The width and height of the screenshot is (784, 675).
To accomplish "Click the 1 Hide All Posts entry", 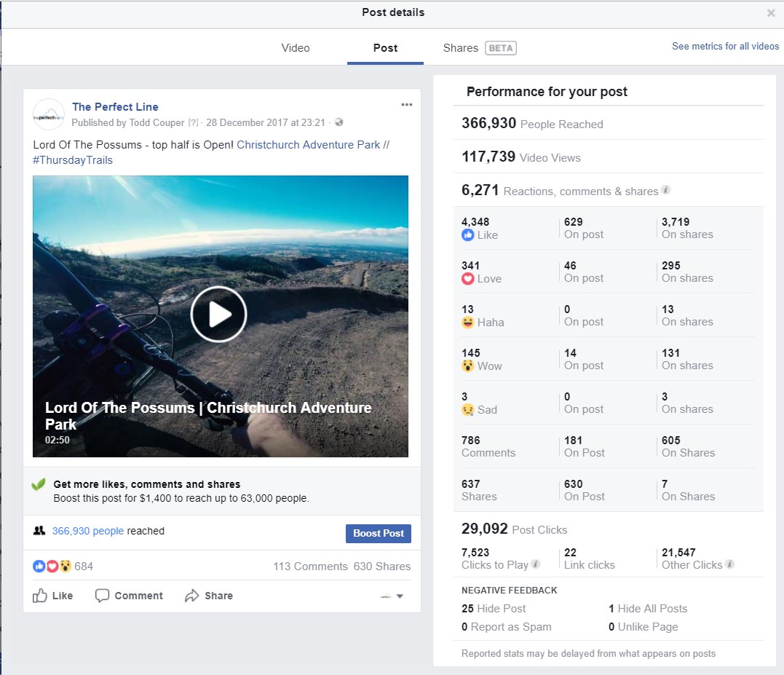I will pos(648,609).
